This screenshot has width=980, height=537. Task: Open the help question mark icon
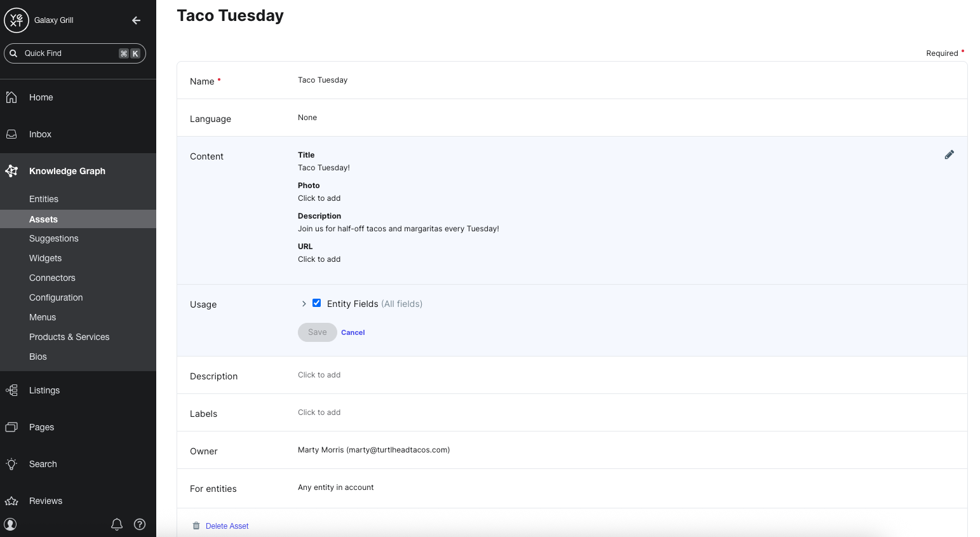click(140, 524)
